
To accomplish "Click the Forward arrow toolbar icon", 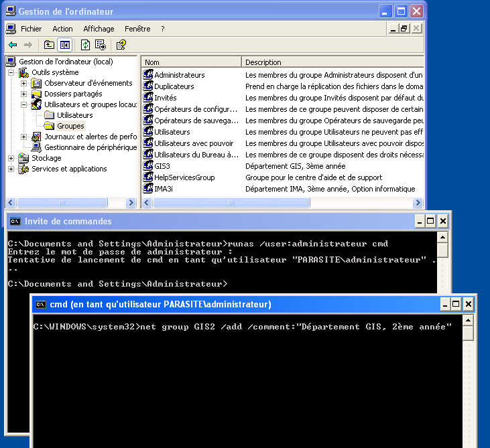I will 28,45.
